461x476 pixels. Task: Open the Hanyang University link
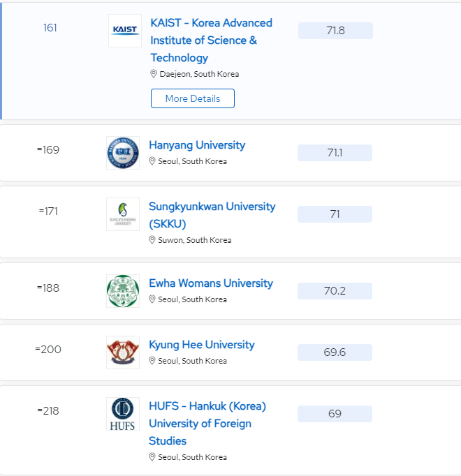click(x=197, y=145)
